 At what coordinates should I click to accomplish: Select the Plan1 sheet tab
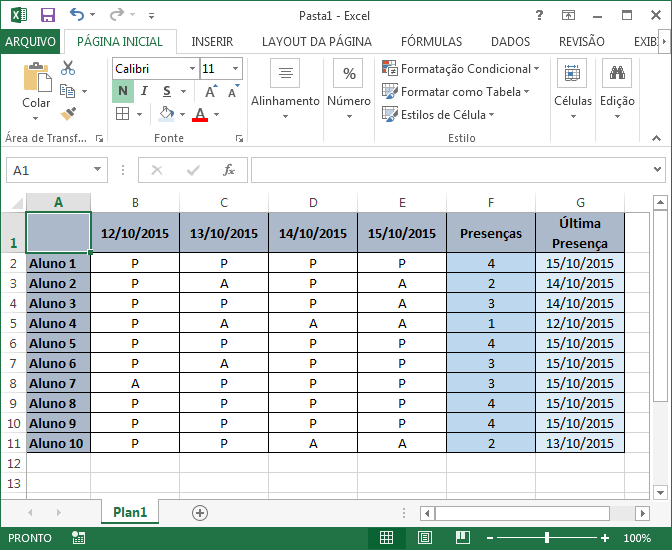point(130,512)
